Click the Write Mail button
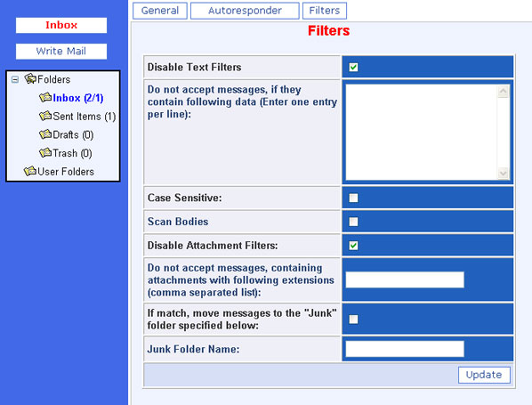Screen dimensions: 532x405 pyautogui.click(x=61, y=52)
